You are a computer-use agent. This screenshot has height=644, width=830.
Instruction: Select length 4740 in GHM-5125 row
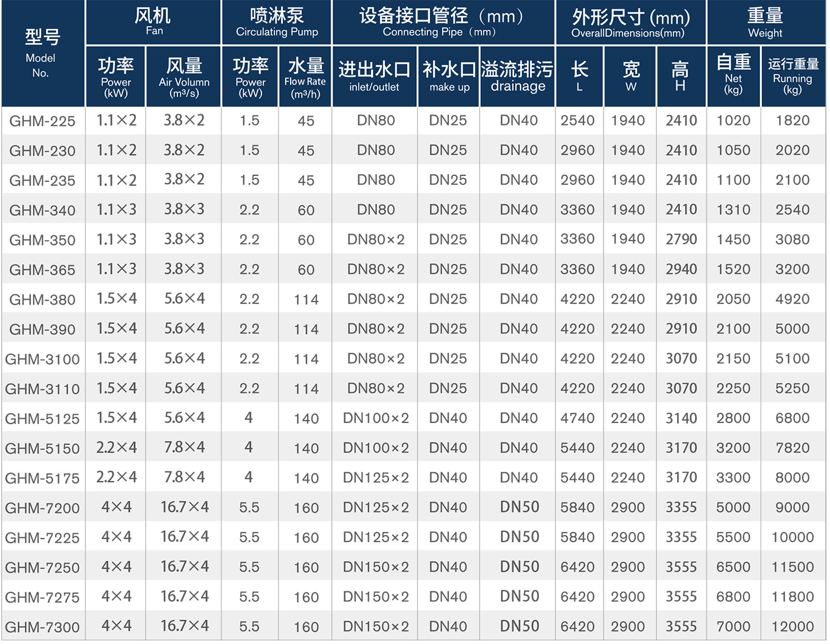point(577,418)
